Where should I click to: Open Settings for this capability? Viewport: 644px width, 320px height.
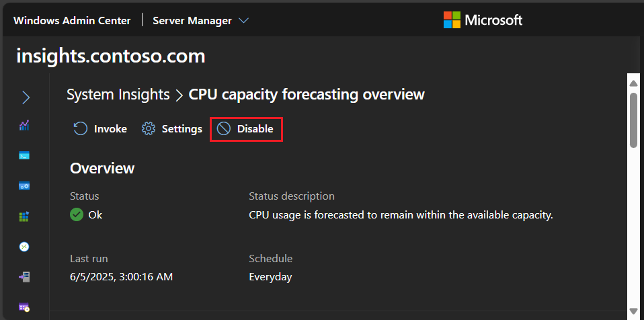click(x=171, y=129)
